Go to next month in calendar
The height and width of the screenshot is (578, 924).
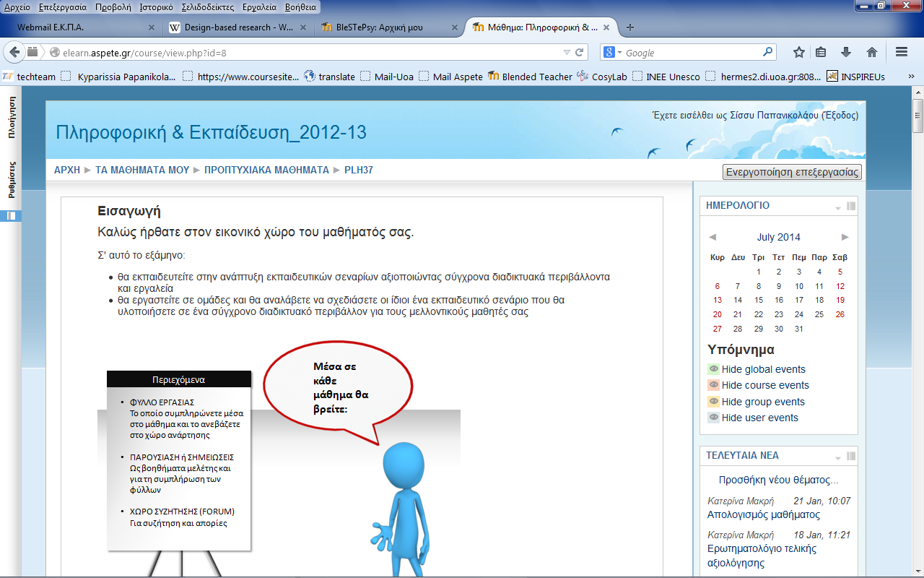pos(845,237)
